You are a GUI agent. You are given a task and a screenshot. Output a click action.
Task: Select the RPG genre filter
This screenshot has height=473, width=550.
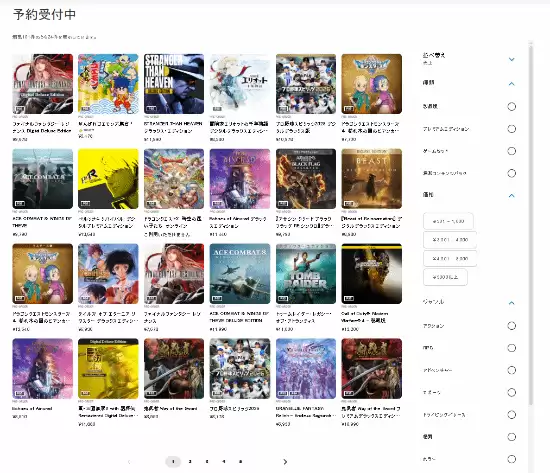tap(511, 348)
